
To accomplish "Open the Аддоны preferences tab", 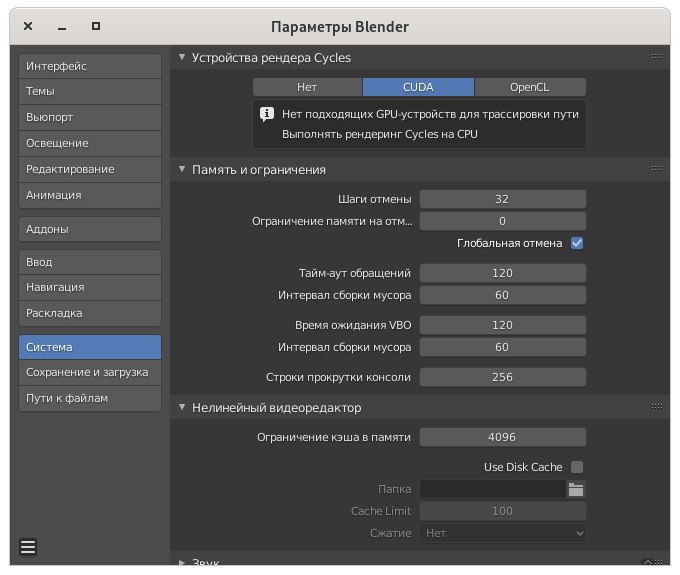I will [x=90, y=229].
